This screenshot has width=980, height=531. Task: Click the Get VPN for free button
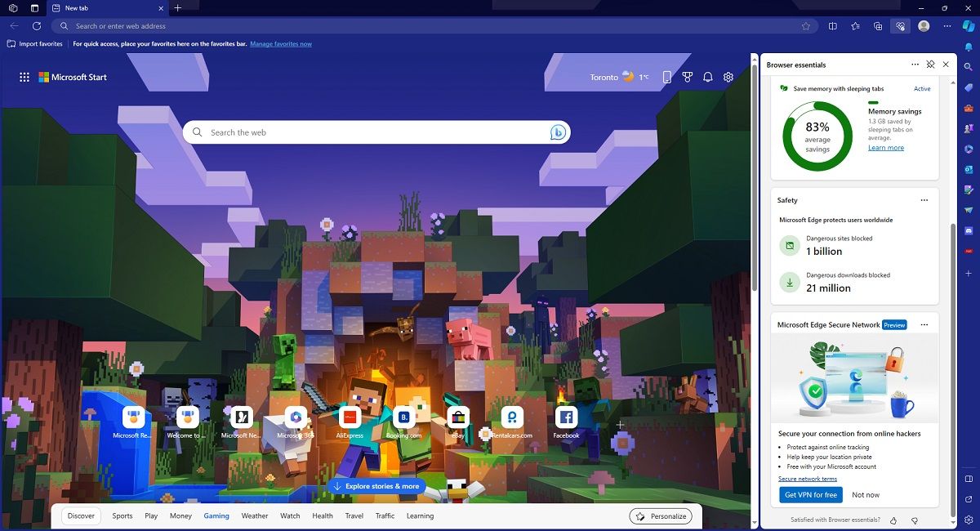click(810, 495)
